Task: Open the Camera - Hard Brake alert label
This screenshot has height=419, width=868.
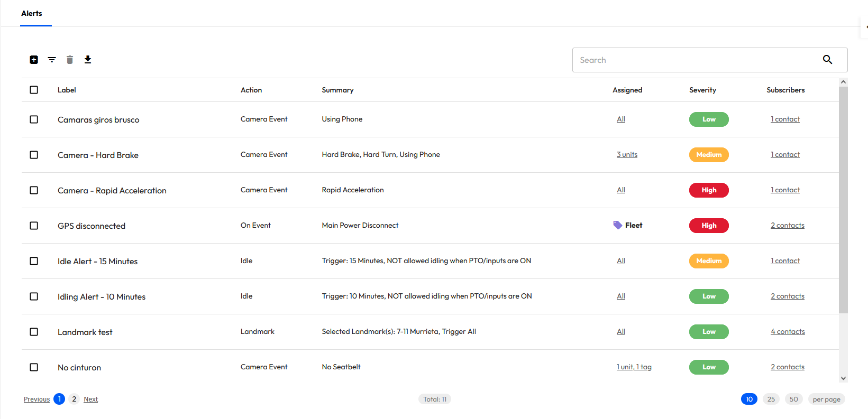Action: [98, 155]
